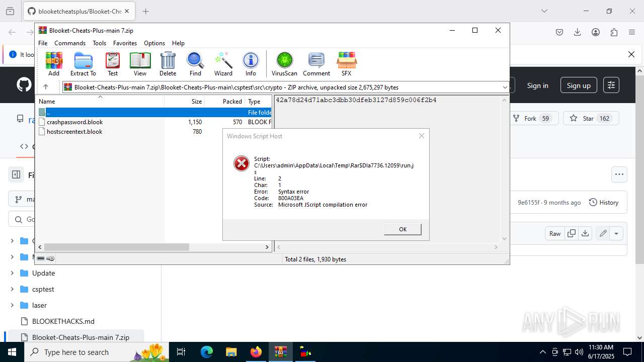Click the file list horizontal scrollbar

(x=117, y=247)
